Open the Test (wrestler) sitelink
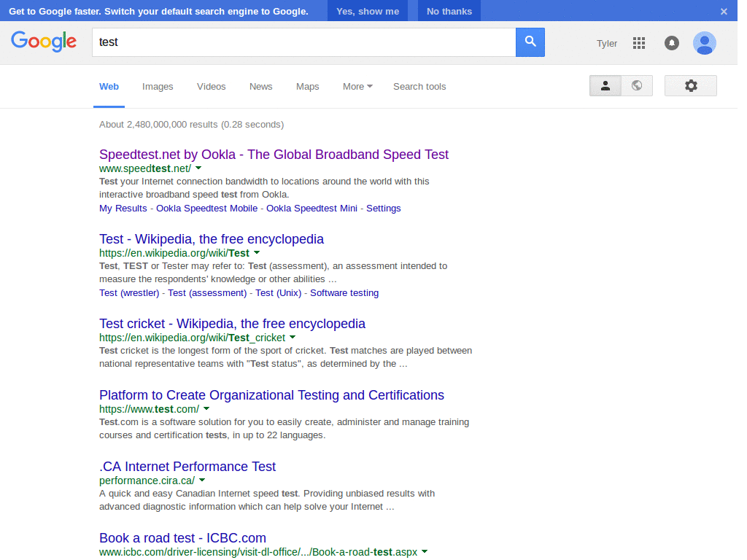The width and height of the screenshot is (747, 560). coord(129,293)
